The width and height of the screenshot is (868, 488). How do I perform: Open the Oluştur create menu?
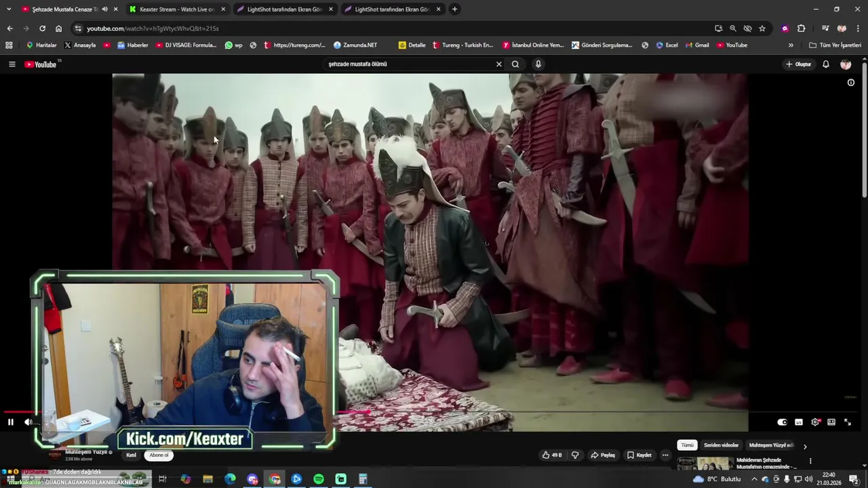[798, 64]
